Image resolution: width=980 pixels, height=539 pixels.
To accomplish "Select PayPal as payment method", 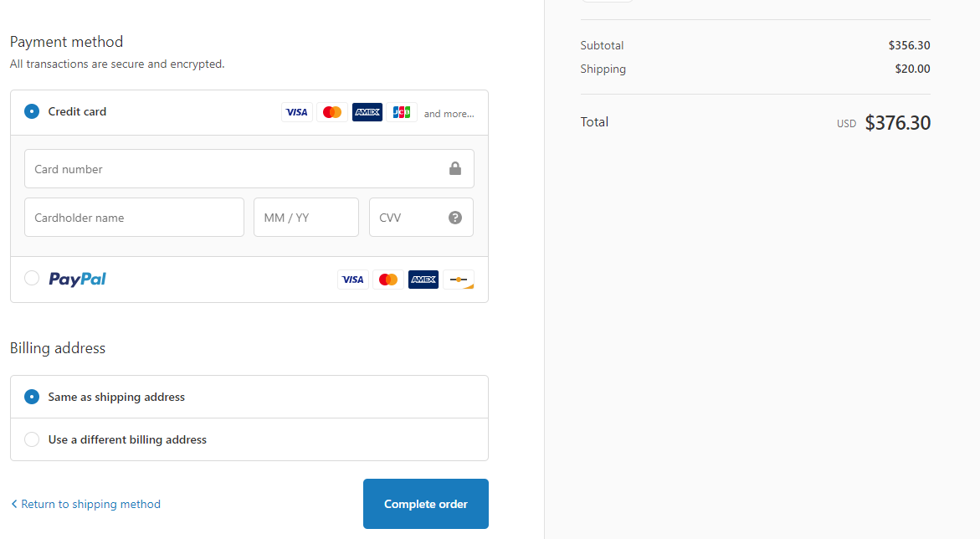I will (x=32, y=278).
